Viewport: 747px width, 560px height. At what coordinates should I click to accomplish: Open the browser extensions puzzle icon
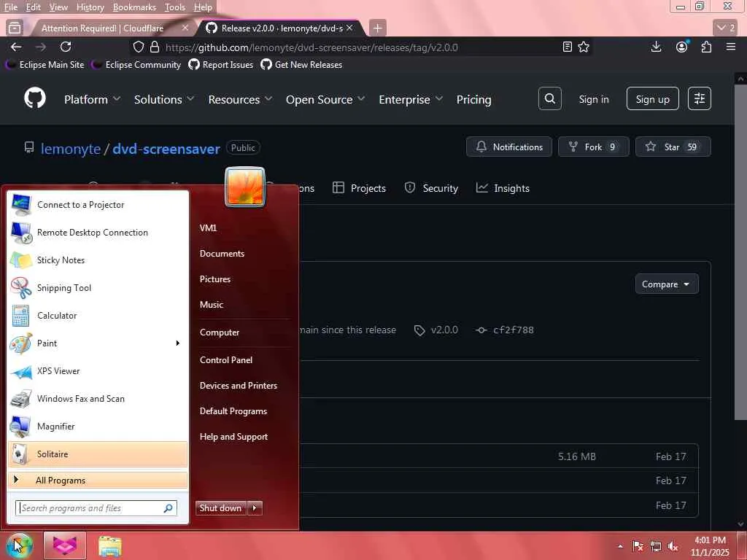(x=706, y=47)
